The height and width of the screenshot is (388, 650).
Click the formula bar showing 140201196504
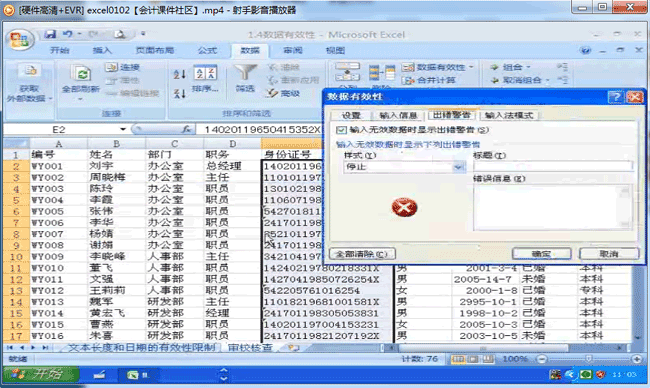click(x=262, y=130)
